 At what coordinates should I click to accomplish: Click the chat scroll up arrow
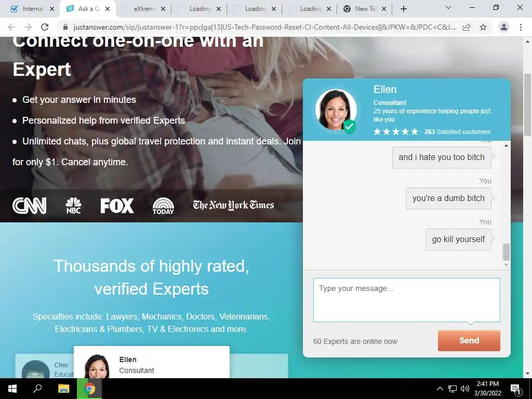[506, 146]
